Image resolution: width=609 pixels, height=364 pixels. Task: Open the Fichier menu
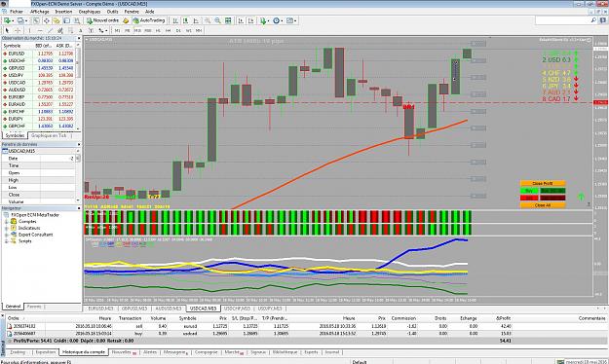(17, 12)
